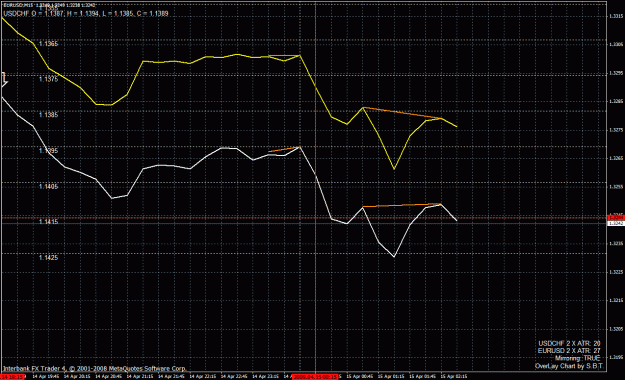Viewport: 625px width, 380px height.
Task: Click time axis label 14 Apr 19:45
Action: pyautogui.click(x=45, y=376)
